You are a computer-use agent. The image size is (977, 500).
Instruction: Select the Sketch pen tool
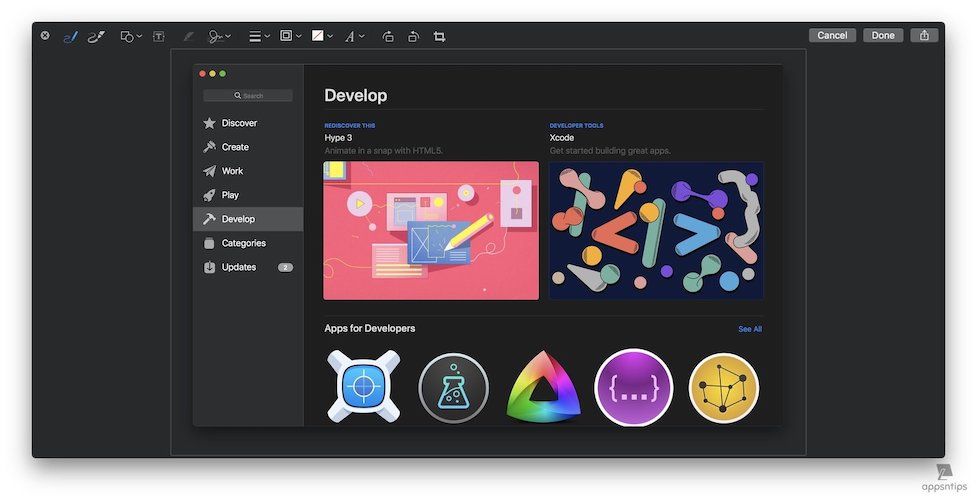pyautogui.click(x=70, y=36)
